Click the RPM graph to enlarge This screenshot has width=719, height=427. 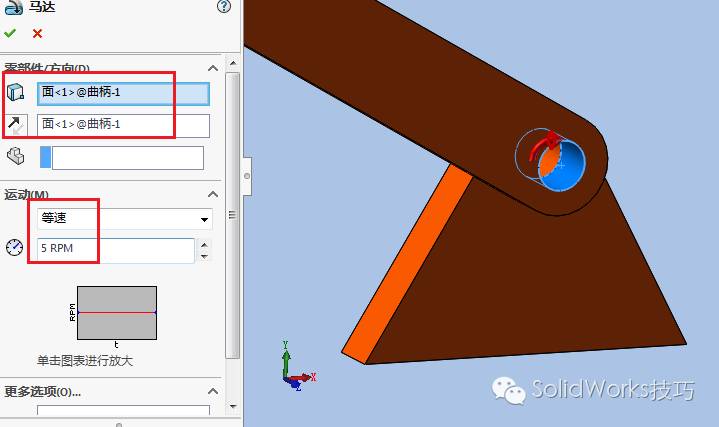click(117, 312)
